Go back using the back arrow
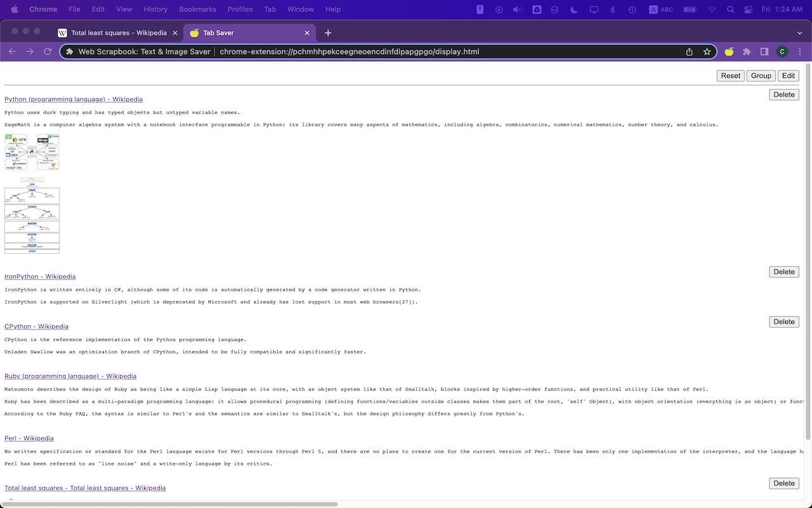This screenshot has width=812, height=508. [x=12, y=51]
